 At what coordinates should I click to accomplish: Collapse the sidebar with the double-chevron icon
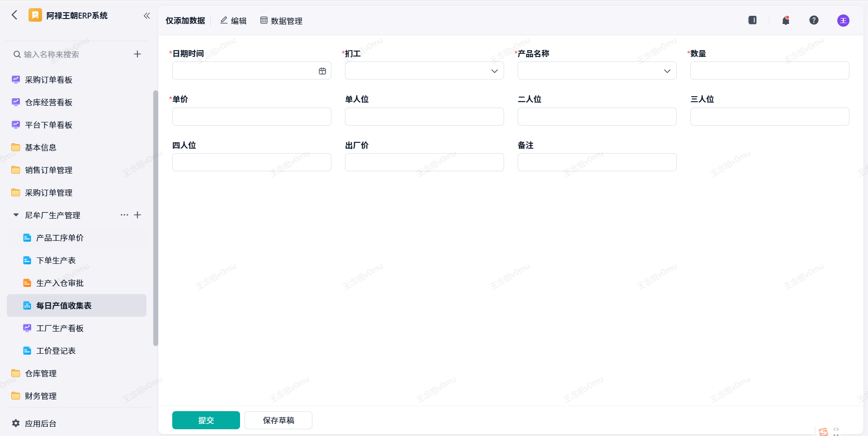[147, 16]
